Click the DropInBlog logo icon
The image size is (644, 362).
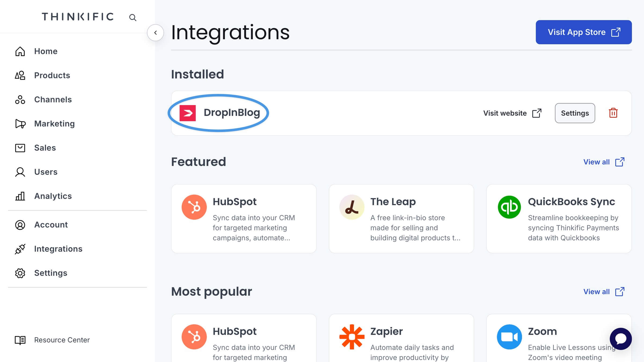188,113
